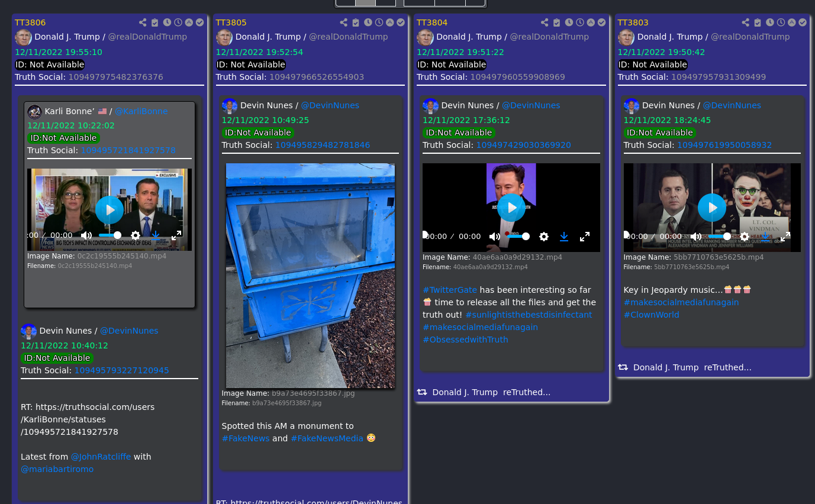Viewport: 815px width, 504px height.
Task: Click the share icon on card TT3806
Action: point(143,22)
